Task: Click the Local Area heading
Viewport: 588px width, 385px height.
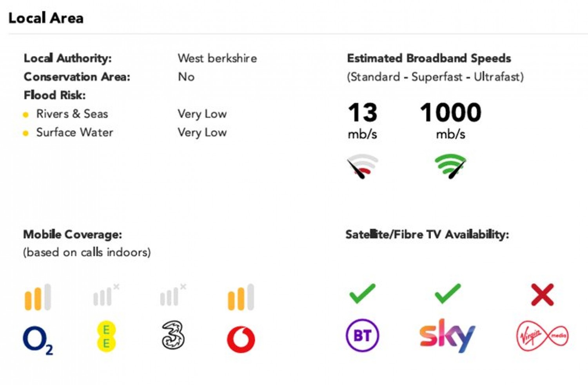Action: coord(46,18)
